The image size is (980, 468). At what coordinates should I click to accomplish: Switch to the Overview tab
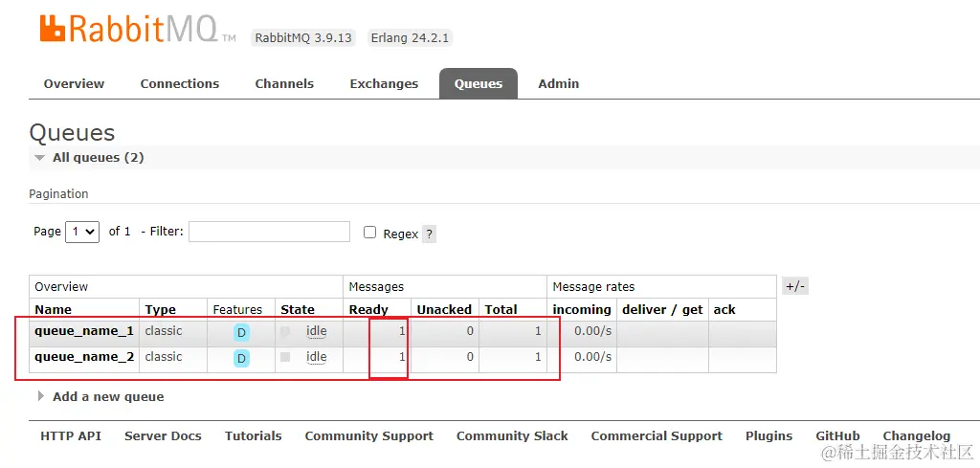point(74,83)
